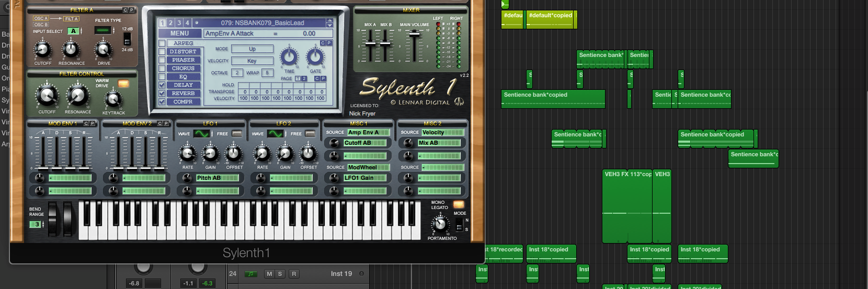Screen dimensions: 868x289
Task: Copy Mod Env 1 settings with the C button
Action: (87, 123)
